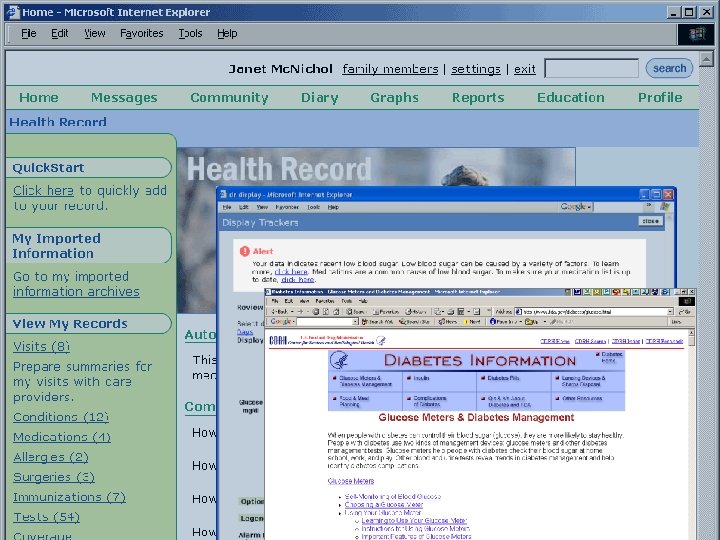This screenshot has height=540, width=720.
Task: Click the Home window scrollbar up arrow
Action: tap(706, 59)
